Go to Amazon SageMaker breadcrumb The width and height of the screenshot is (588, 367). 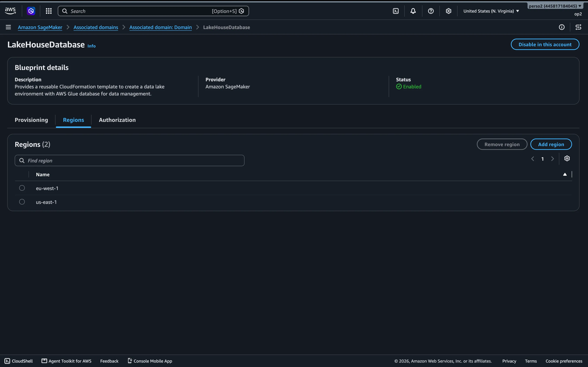40,27
